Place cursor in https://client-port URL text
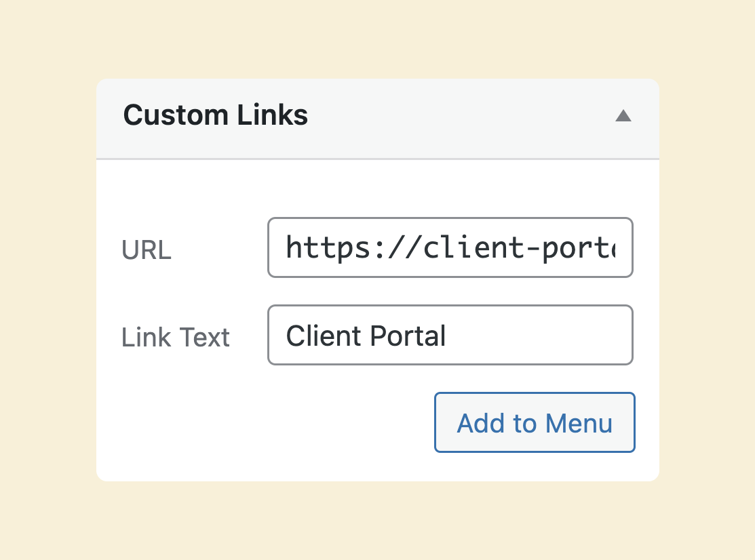 (x=450, y=247)
